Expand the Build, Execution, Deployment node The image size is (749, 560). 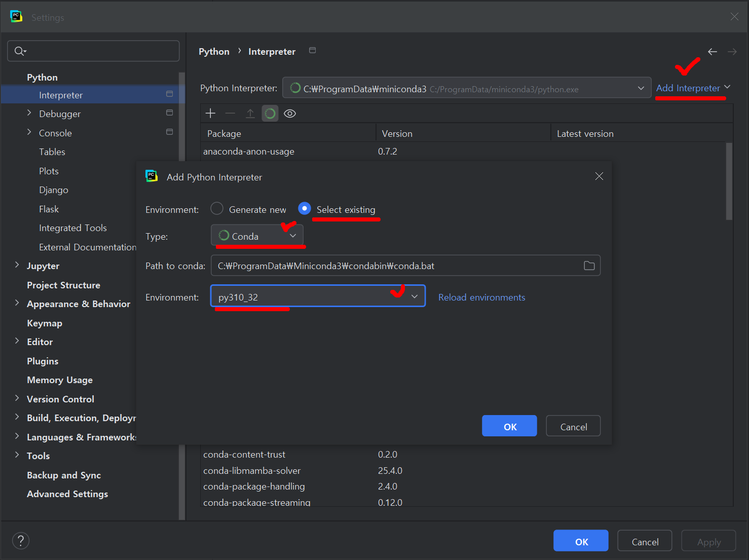click(x=17, y=417)
